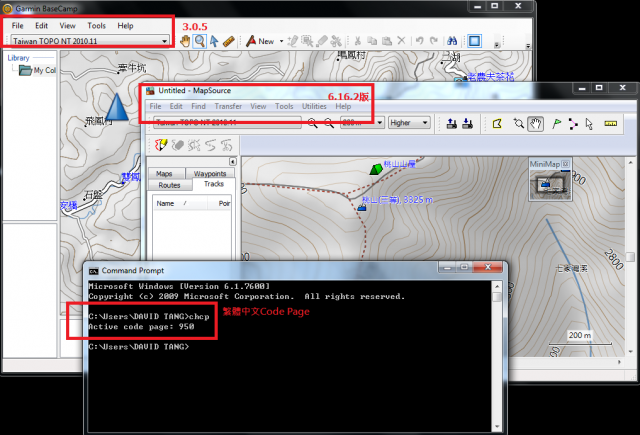Open the Utilities menu in MapSource

(x=314, y=106)
